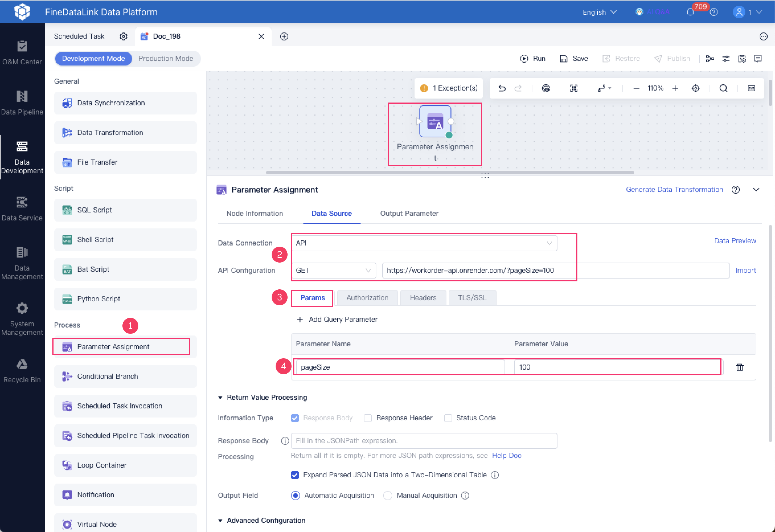This screenshot has width=775, height=532.
Task: Click the locate/center target icon
Action: pyautogui.click(x=695, y=88)
